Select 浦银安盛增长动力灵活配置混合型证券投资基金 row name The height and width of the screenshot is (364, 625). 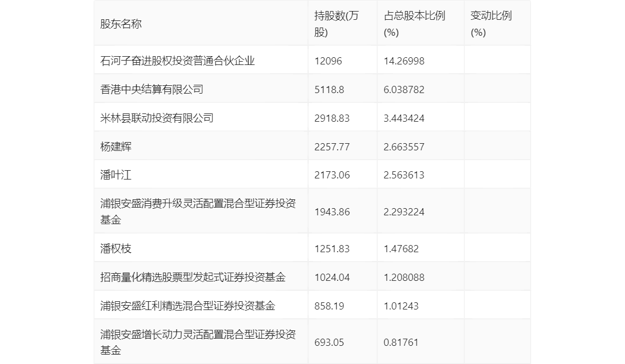198,342
